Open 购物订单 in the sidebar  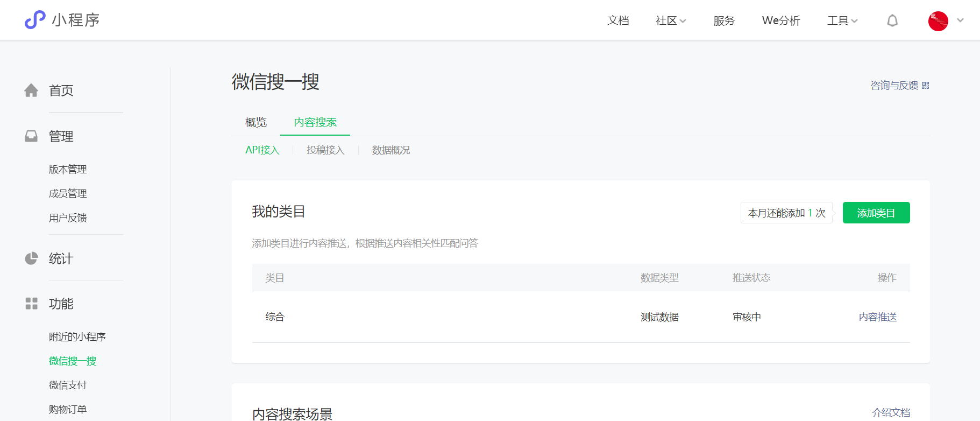click(68, 409)
